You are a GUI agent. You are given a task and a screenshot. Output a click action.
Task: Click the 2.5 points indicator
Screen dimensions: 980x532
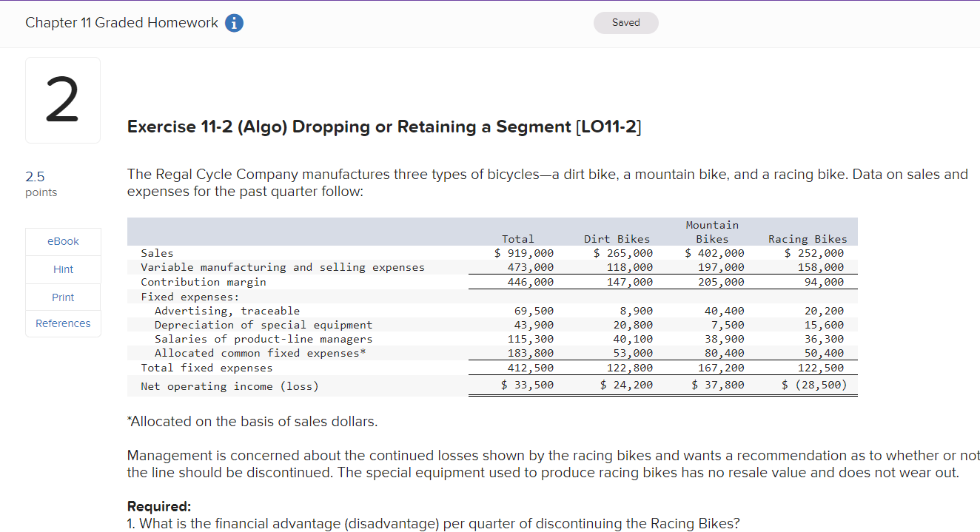point(35,176)
